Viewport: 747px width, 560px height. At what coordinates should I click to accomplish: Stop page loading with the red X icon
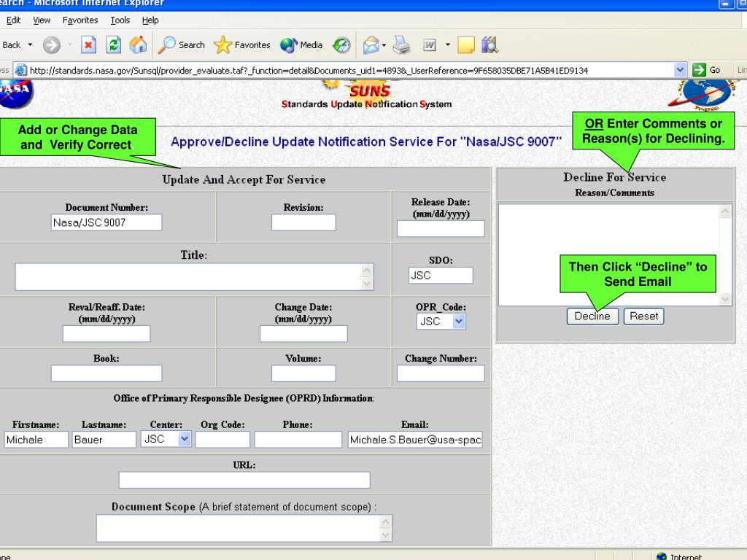88,45
